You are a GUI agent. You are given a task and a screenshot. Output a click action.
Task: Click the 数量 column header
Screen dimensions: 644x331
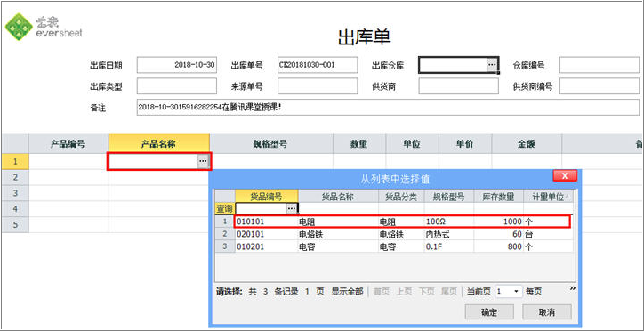click(359, 144)
